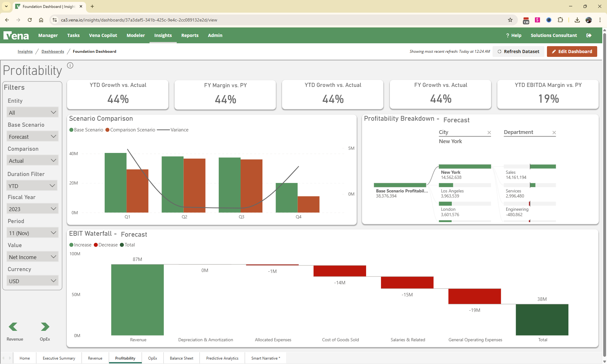Image resolution: width=607 pixels, height=364 pixels.
Task: Switch to the Balance Sheet tab
Action: tap(181, 358)
